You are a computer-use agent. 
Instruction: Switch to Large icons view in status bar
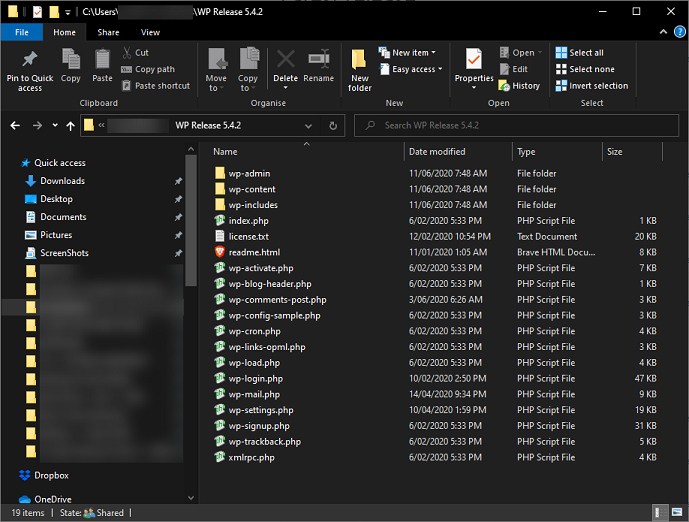coord(677,512)
